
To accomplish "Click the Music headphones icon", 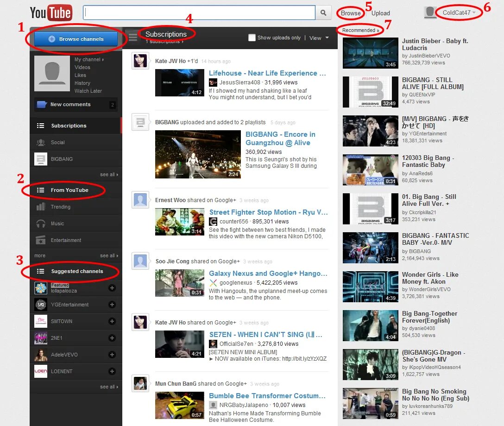I will click(41, 223).
